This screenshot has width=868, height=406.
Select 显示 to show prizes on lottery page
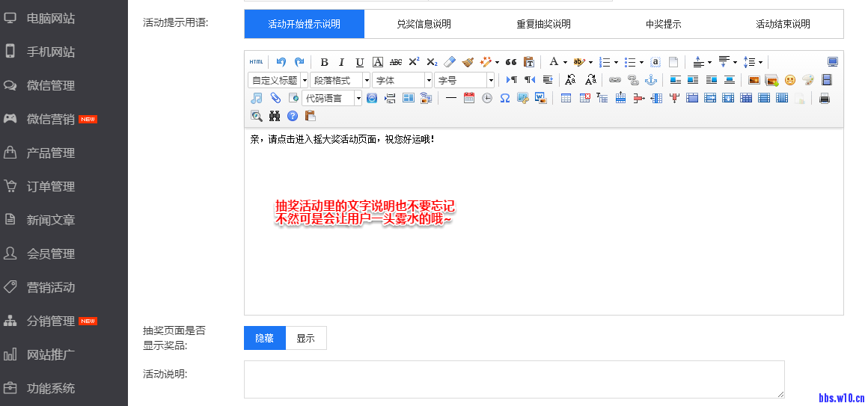click(x=305, y=338)
